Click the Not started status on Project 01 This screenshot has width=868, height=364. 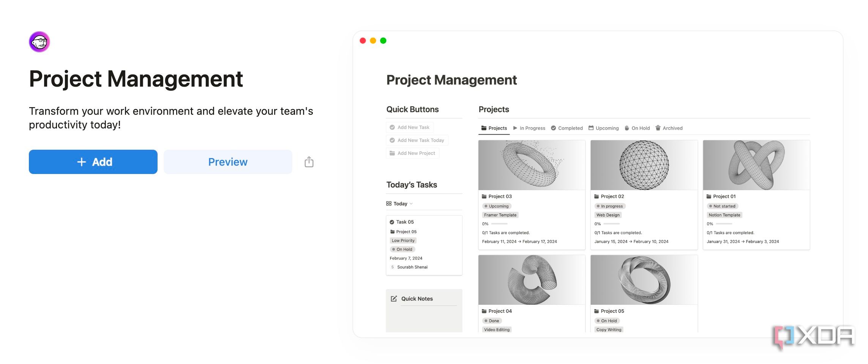[722, 206]
